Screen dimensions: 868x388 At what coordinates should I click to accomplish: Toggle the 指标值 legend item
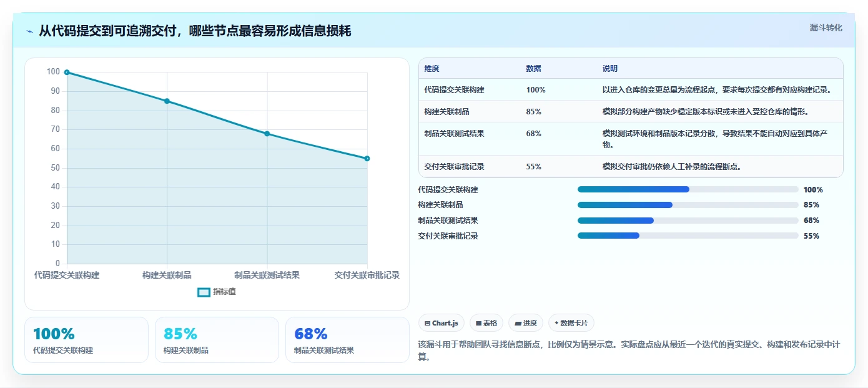pyautogui.click(x=217, y=292)
